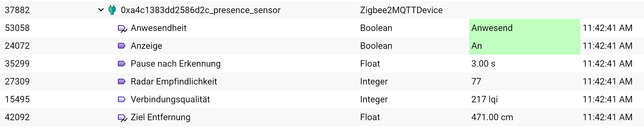The image size is (644, 128).
Task: Select the Anwesenheit variable name
Action: click(158, 28)
